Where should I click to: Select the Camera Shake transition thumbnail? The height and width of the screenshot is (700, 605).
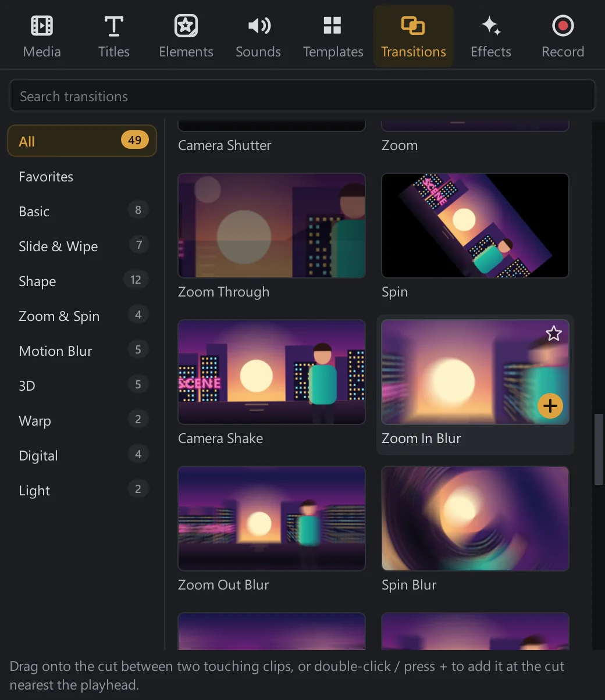pos(272,372)
